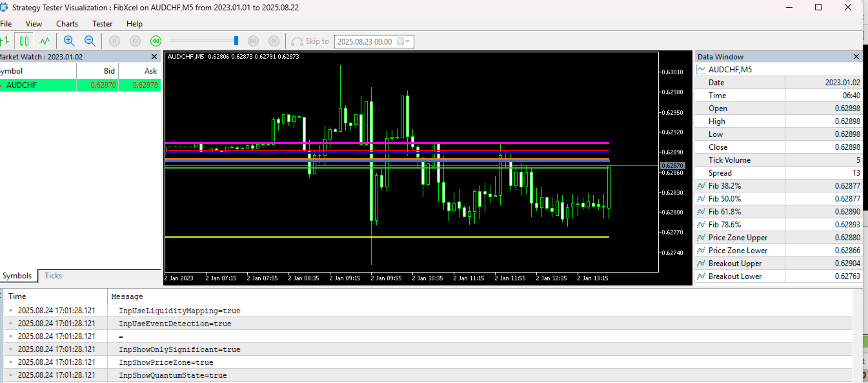Viewport: 868px width, 383px height.
Task: Step forward to next bar
Action: tap(274, 41)
